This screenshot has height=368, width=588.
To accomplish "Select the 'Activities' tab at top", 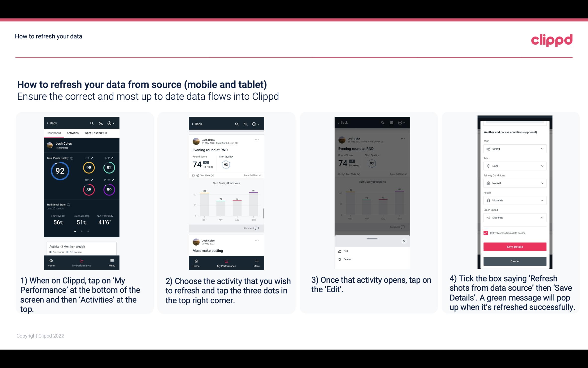I will pyautogui.click(x=72, y=133).
